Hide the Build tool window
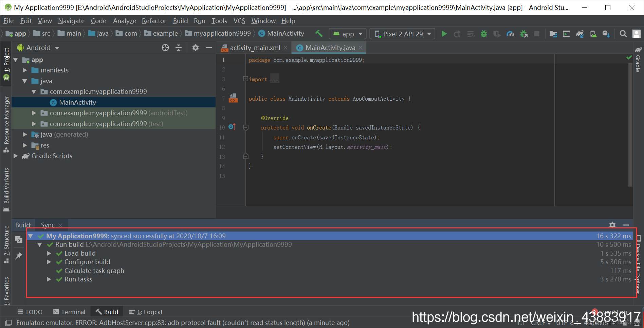 coord(626,225)
